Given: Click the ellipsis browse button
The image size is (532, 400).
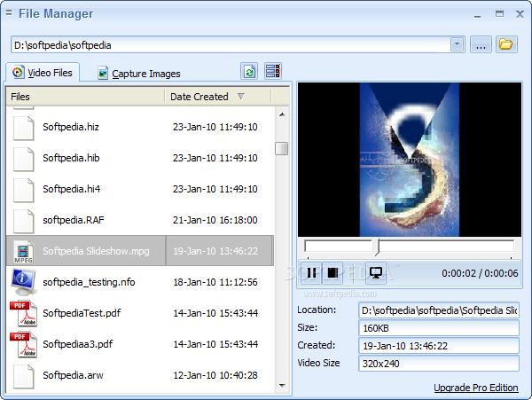Looking at the screenshot, I should coord(481,44).
